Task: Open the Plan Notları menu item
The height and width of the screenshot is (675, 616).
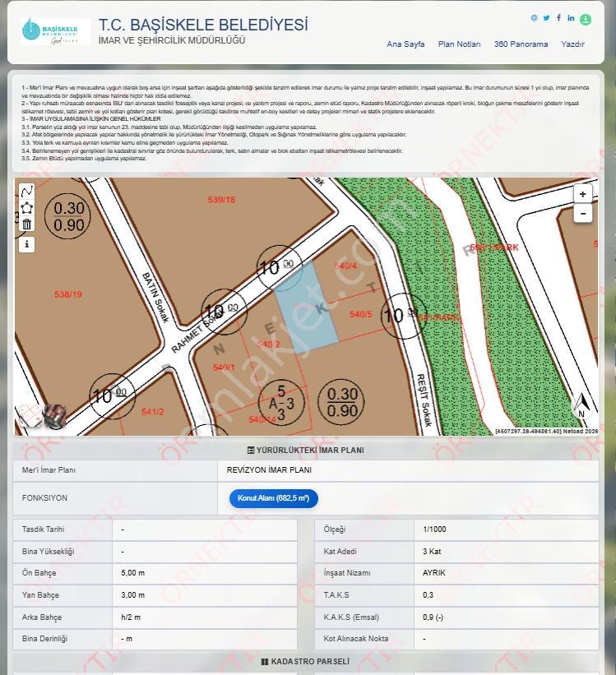Action: click(459, 44)
